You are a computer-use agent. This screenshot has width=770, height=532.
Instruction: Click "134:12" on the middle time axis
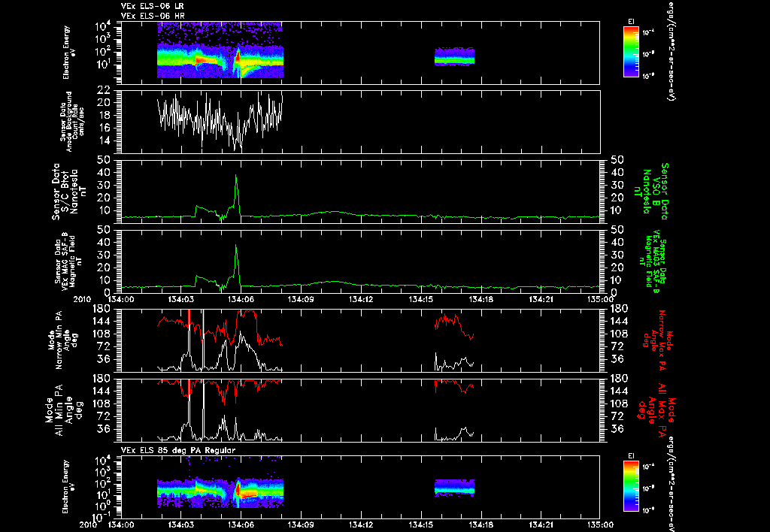361,299
